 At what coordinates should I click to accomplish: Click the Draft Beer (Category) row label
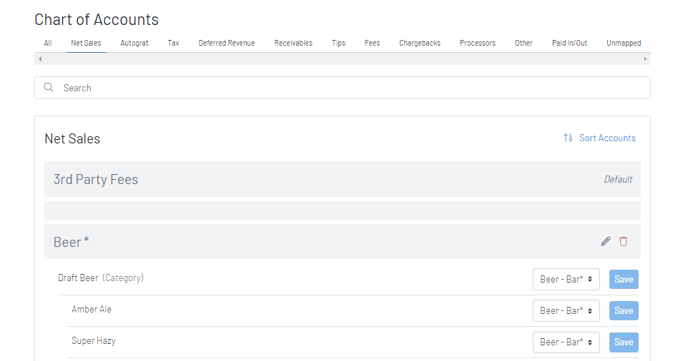click(x=100, y=278)
